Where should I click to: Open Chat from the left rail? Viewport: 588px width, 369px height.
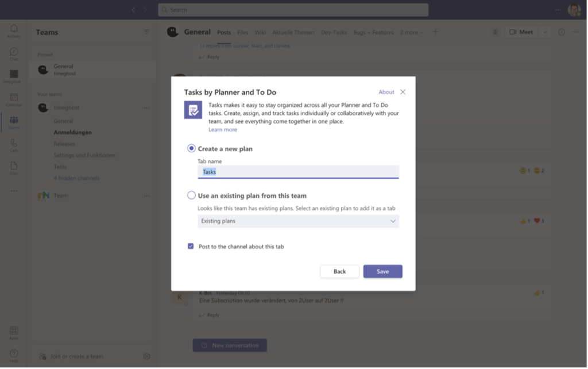pos(14,53)
